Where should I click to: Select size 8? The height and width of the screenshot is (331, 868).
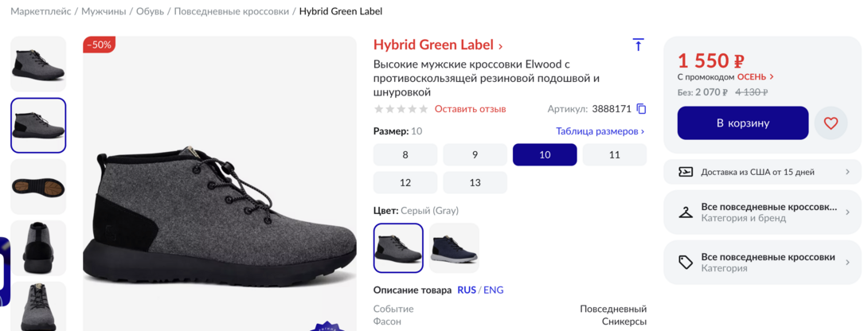tap(405, 155)
